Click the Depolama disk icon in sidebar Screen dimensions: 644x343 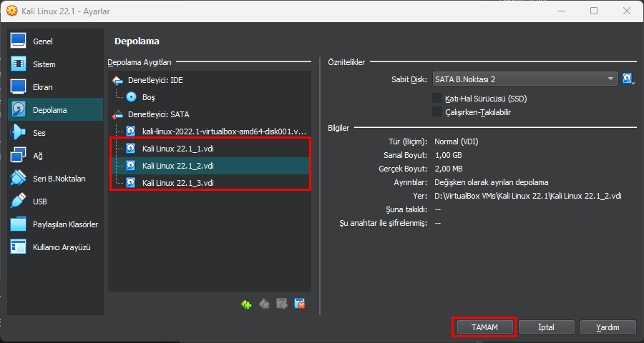pyautogui.click(x=18, y=110)
